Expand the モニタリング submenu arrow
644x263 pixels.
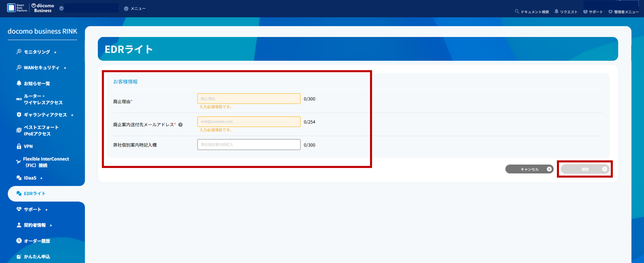pos(55,52)
